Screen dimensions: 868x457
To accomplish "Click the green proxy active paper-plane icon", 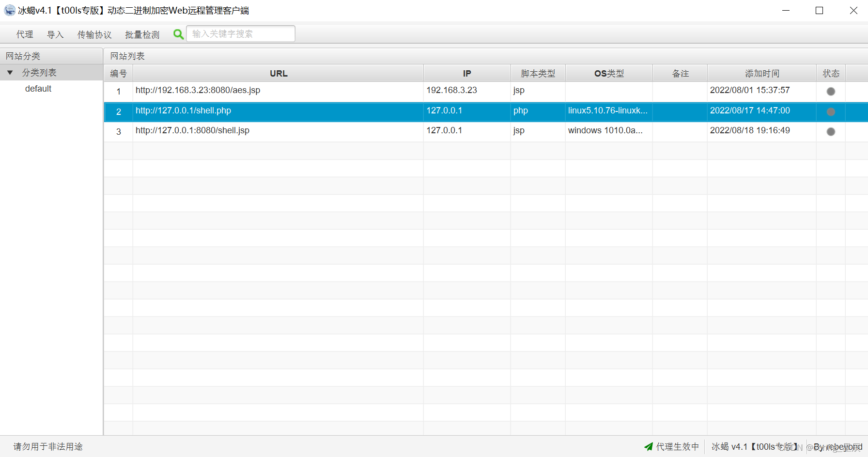I will pyautogui.click(x=649, y=446).
